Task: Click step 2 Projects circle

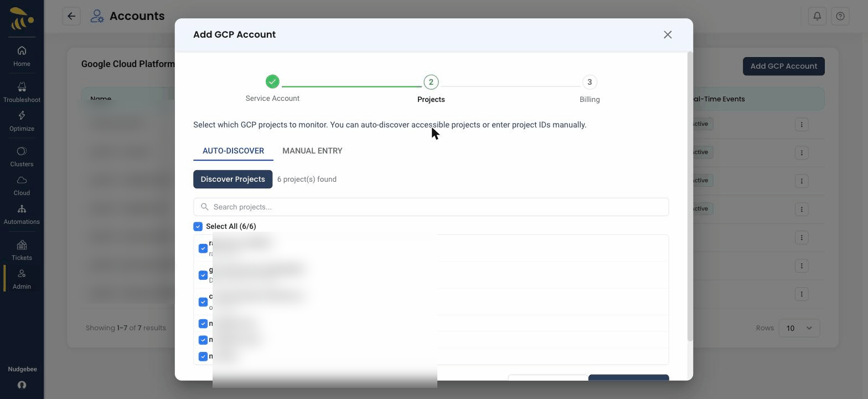Action: [x=431, y=82]
